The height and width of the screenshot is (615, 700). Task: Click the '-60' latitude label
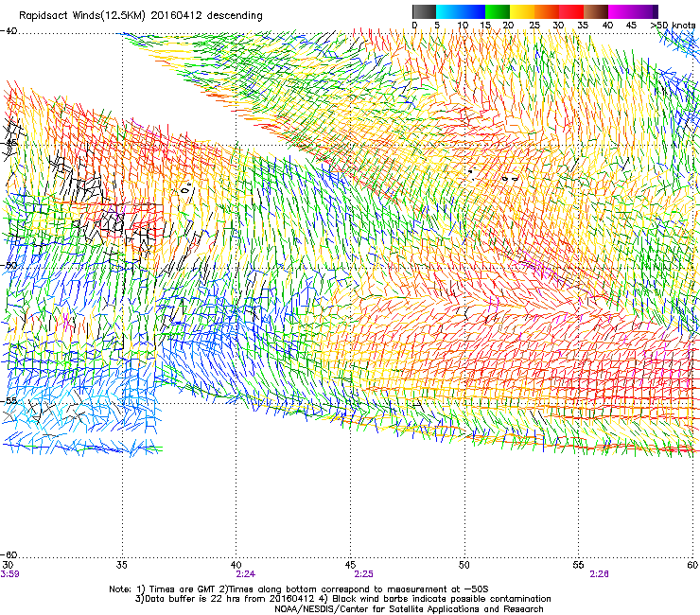pos(9,554)
